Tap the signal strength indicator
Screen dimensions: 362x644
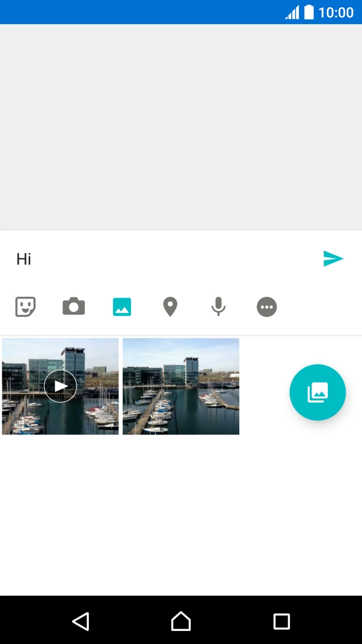pyautogui.click(x=292, y=12)
